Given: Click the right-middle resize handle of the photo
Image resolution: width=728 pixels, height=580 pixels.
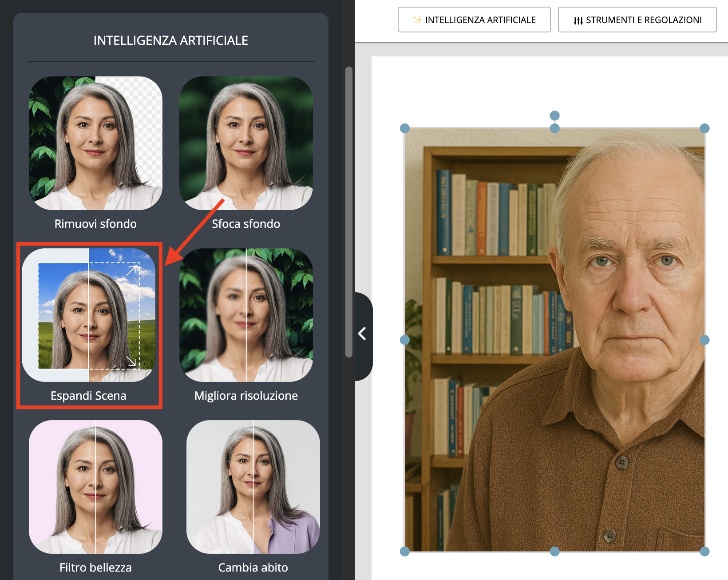Looking at the screenshot, I should coord(704,340).
